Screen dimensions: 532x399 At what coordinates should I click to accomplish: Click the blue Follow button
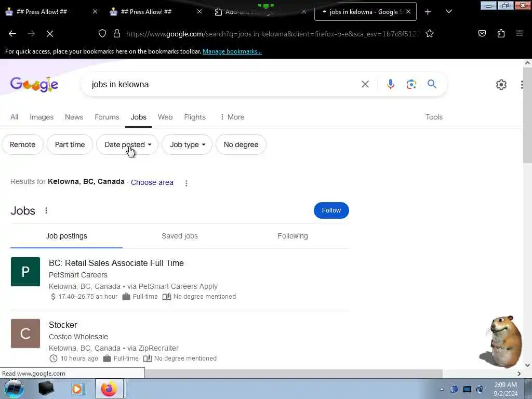[x=331, y=210]
